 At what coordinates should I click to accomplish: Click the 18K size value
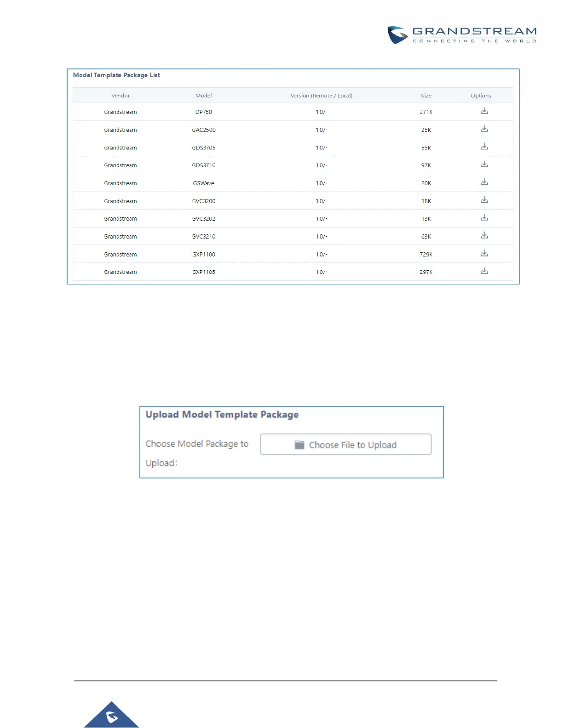point(426,201)
